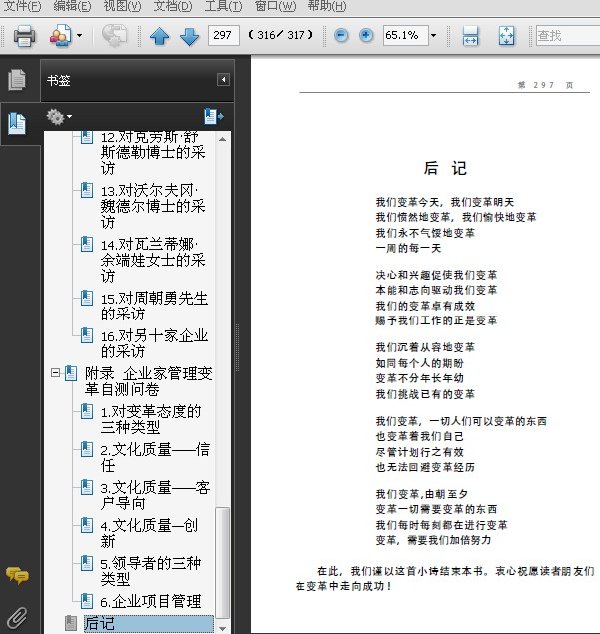Go to next page with down arrow
This screenshot has height=634, width=600.
pos(189,36)
